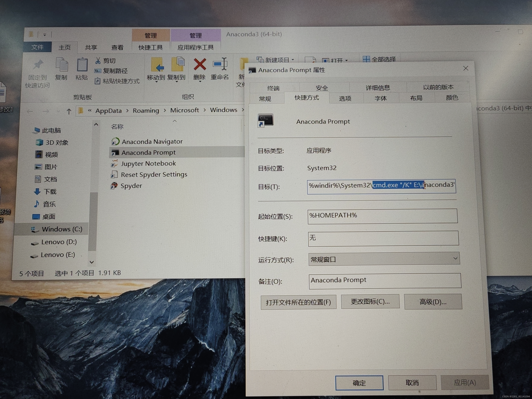Screen dimensions: 532x399
Task: Switch to Details (详细信息) properties tab
Action: point(378,88)
